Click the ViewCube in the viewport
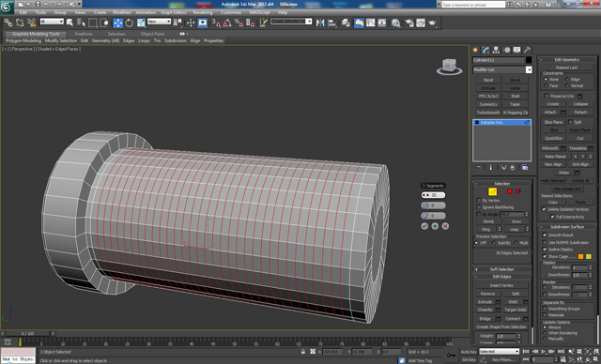Viewport: 601px width, 364px height. [449, 66]
